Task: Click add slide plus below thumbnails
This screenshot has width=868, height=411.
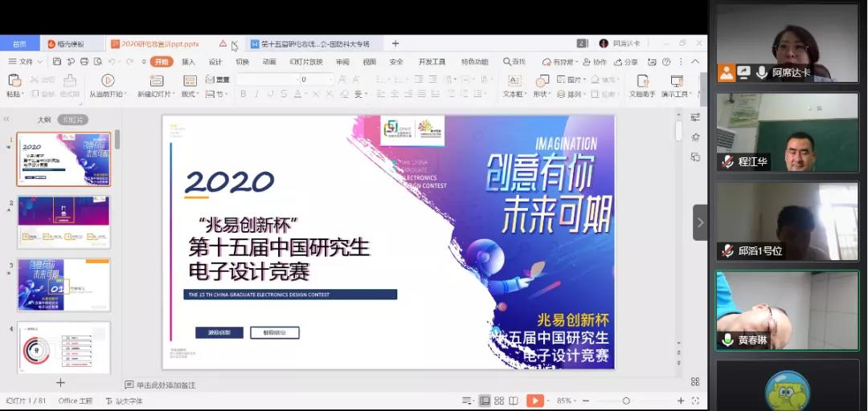Action: (x=60, y=382)
